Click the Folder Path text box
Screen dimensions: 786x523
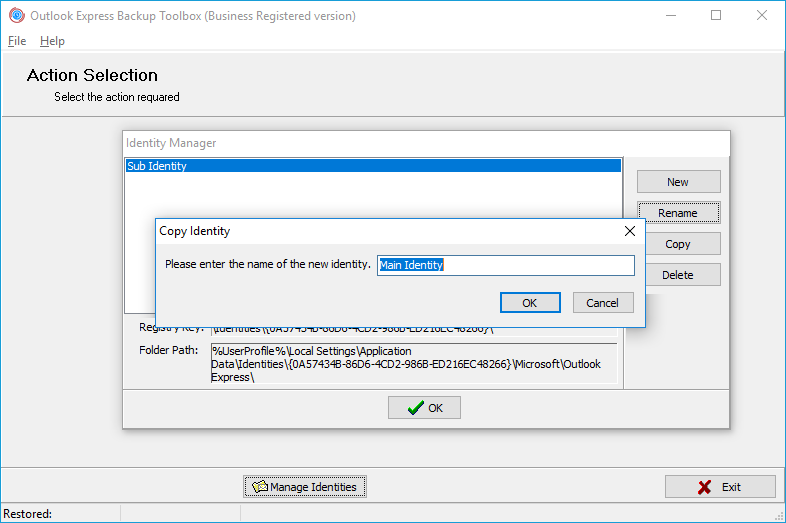point(412,364)
